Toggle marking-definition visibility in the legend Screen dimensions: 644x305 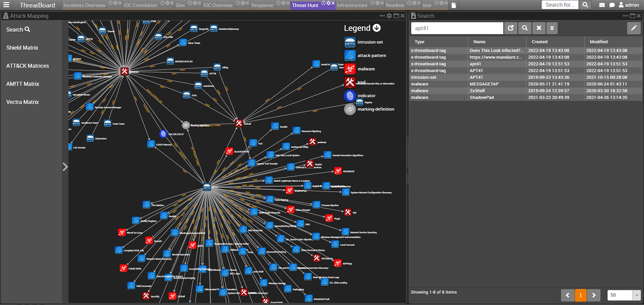click(x=350, y=109)
